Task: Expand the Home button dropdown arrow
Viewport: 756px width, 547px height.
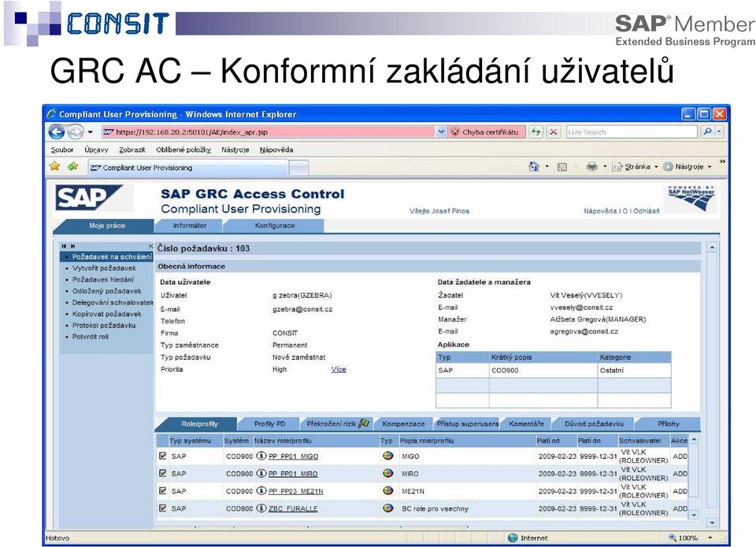Action: pyautogui.click(x=547, y=167)
